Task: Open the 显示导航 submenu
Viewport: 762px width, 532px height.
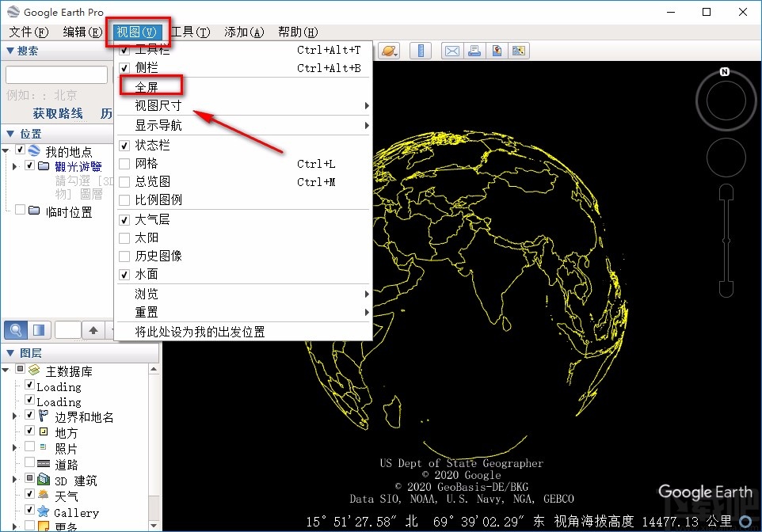Action: [x=243, y=125]
